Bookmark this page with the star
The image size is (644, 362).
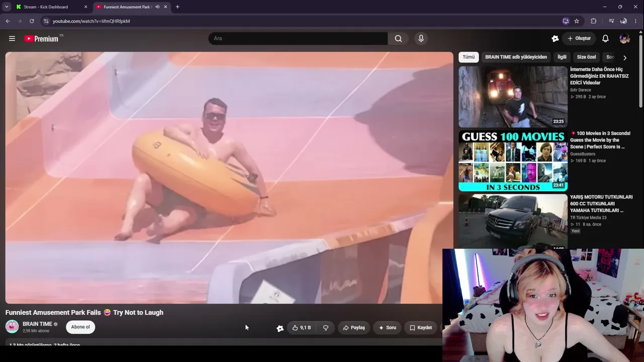point(577,21)
